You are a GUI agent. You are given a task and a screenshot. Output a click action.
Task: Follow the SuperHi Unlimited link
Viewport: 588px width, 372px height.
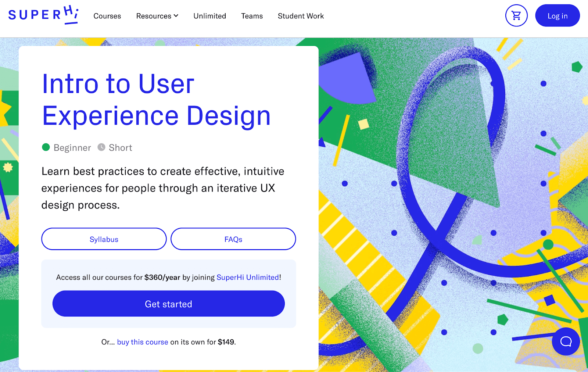(248, 278)
